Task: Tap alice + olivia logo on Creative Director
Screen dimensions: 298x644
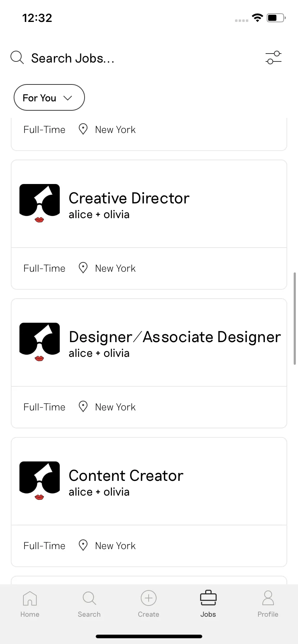Action: [x=40, y=203]
